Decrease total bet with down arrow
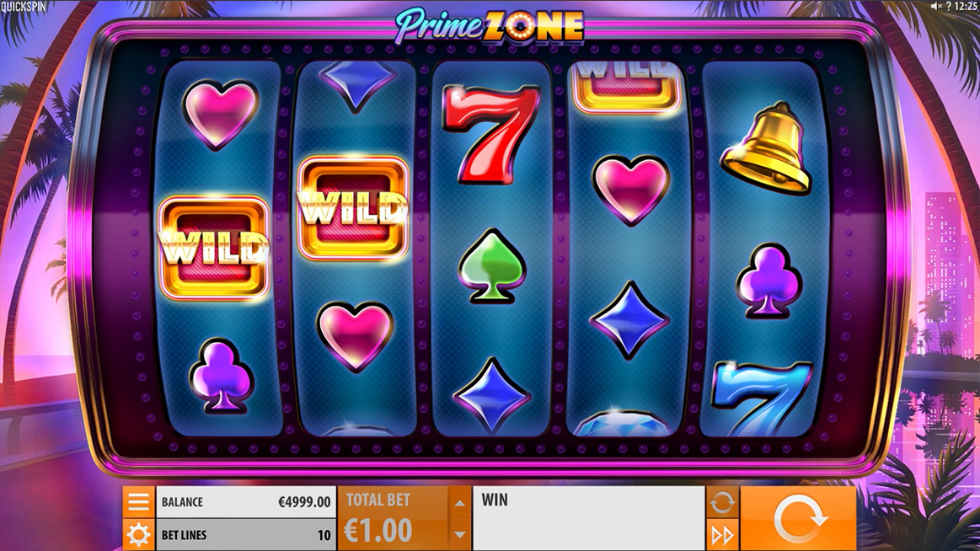Image resolution: width=980 pixels, height=551 pixels. pos(459,535)
